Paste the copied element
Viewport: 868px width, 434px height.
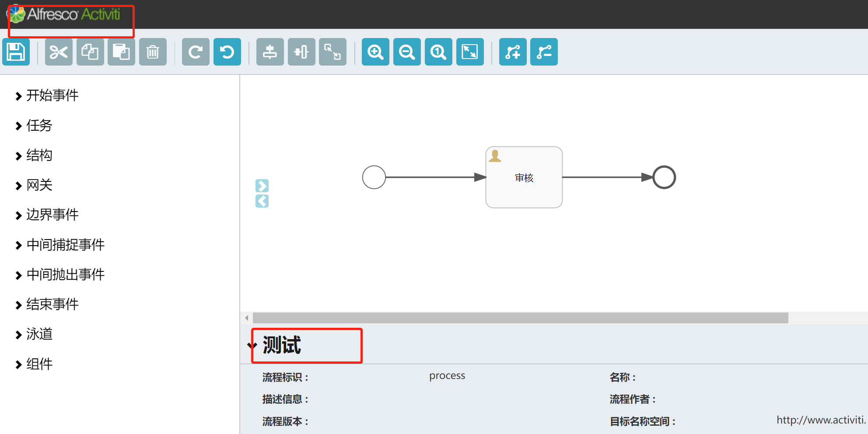pyautogui.click(x=121, y=52)
